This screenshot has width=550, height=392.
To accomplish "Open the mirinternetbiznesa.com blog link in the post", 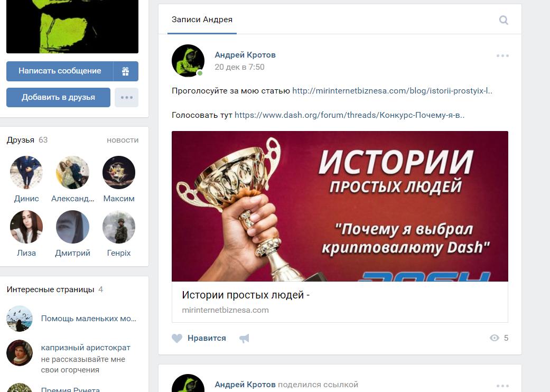I will coord(392,91).
